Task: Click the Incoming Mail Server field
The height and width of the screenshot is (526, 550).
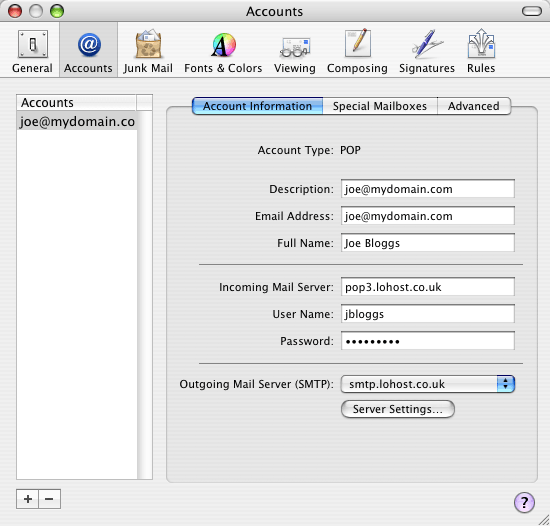Action: coord(428,287)
